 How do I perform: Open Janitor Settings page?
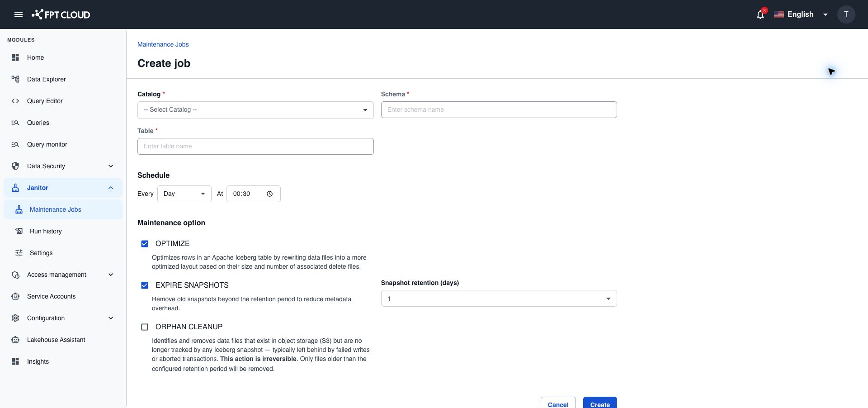63,253
